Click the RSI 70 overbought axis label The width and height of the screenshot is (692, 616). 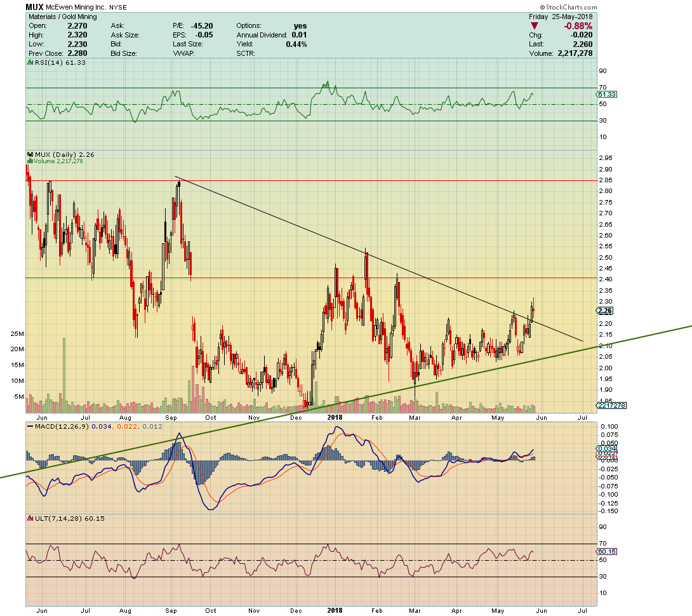(x=603, y=88)
